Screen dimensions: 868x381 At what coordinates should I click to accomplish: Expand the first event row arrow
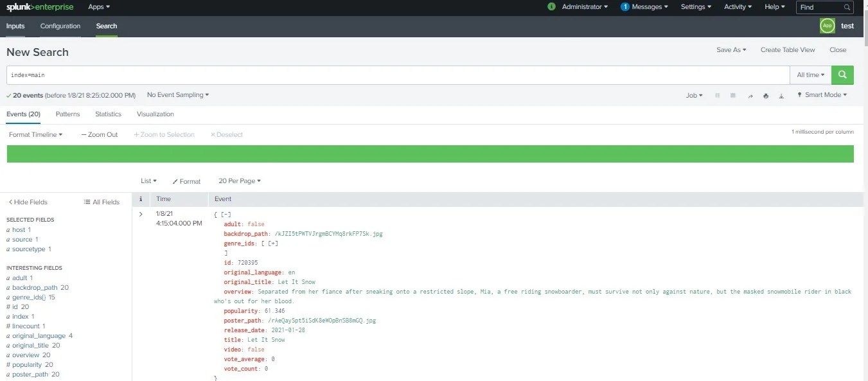(141, 214)
